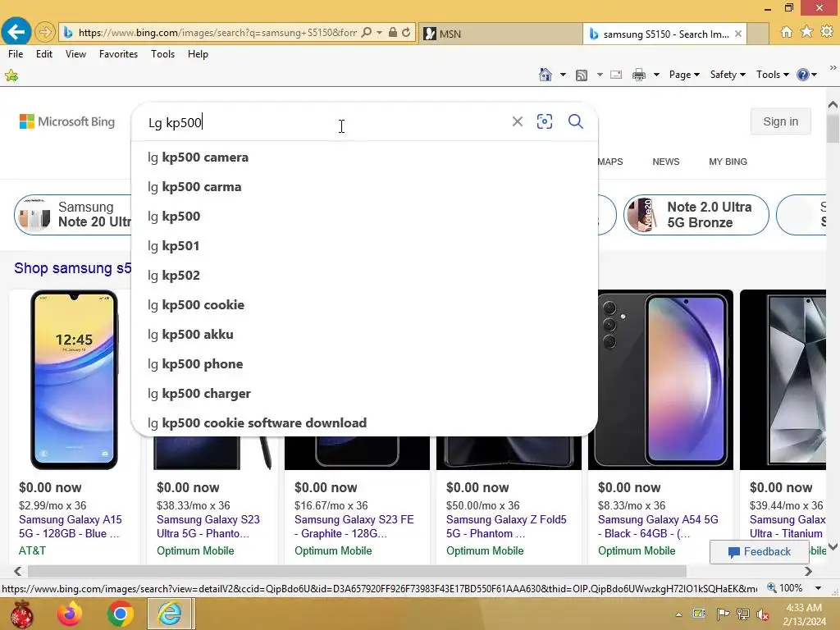This screenshot has height=630, width=840.
Task: Open the Edit menu
Action: (x=44, y=54)
